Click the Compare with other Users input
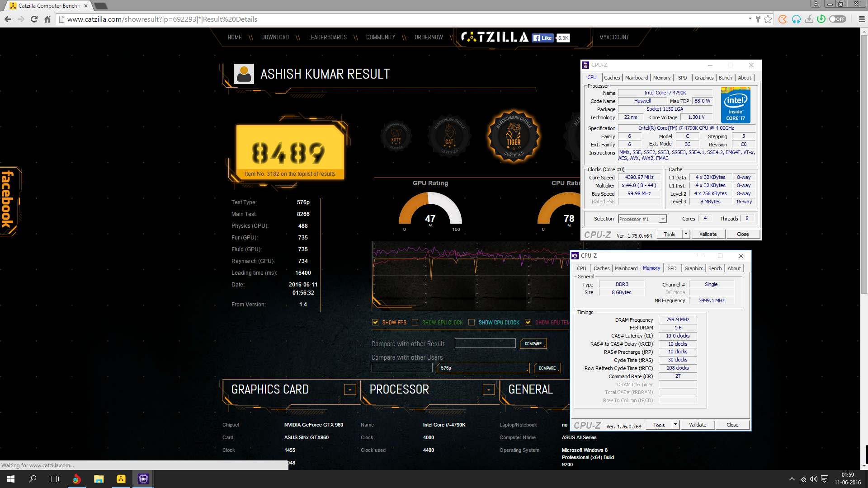Image resolution: width=868 pixels, height=488 pixels. (x=402, y=368)
